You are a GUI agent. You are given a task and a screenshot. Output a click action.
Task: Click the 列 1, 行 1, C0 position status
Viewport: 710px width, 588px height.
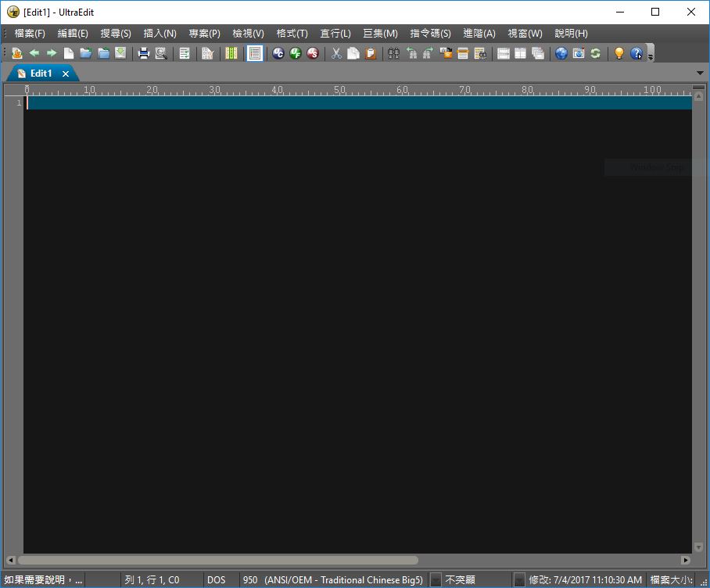pos(152,580)
